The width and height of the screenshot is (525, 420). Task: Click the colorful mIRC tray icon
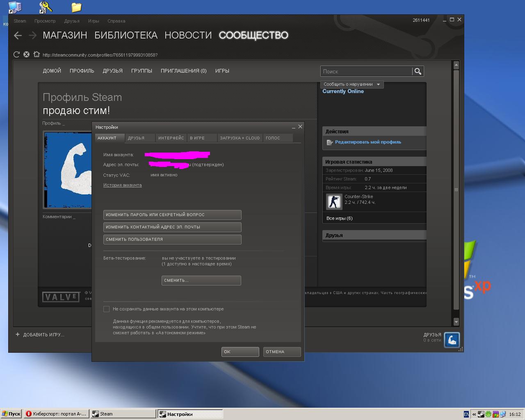(x=495, y=414)
